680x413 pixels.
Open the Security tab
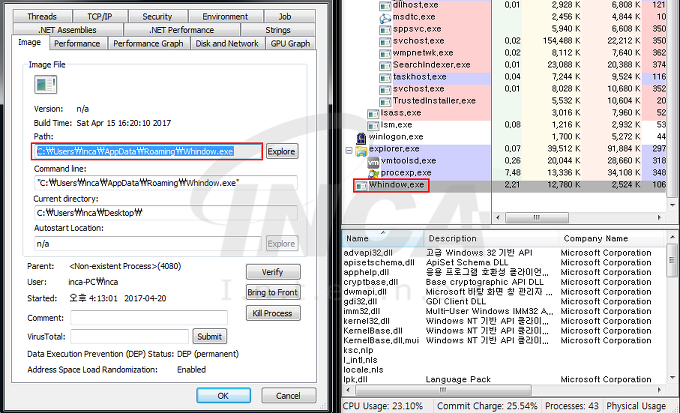tap(157, 16)
